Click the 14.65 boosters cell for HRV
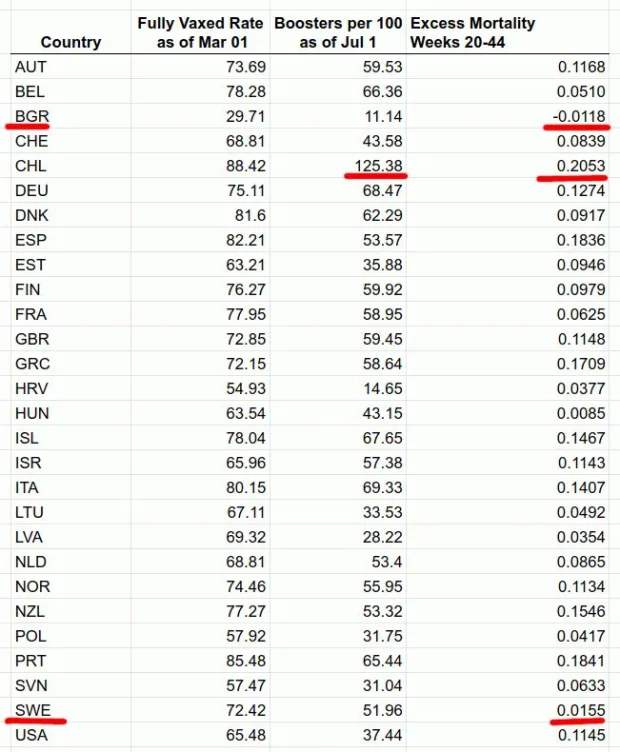The image size is (620, 752). 381,388
